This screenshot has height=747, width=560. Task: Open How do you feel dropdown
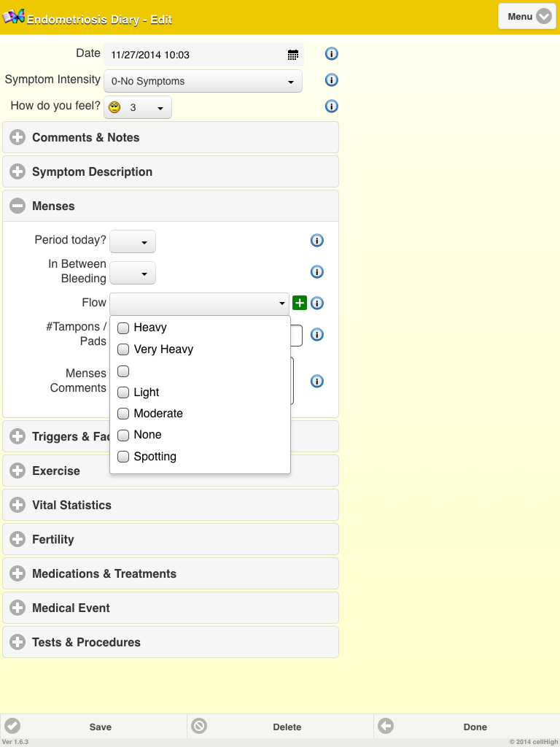pos(138,107)
